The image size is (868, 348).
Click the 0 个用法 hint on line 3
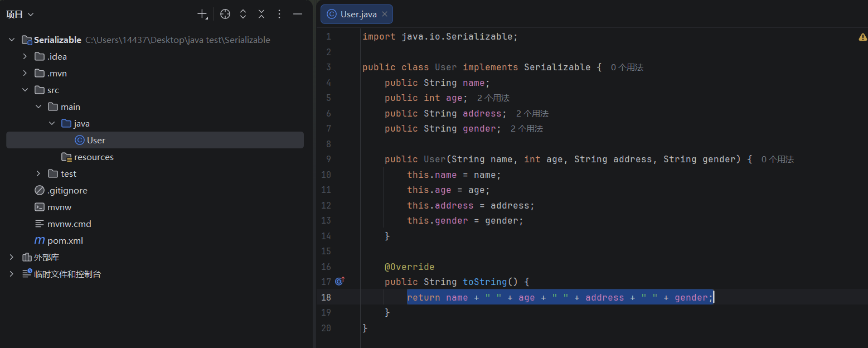[x=627, y=67]
